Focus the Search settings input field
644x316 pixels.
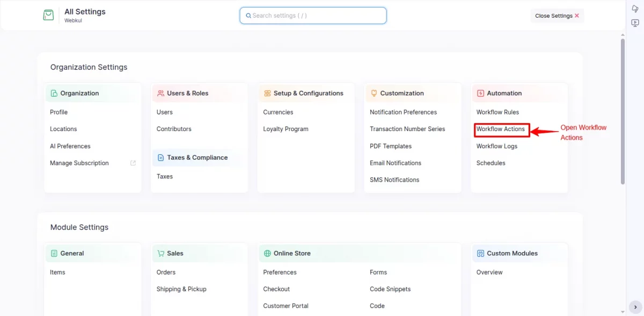(313, 16)
